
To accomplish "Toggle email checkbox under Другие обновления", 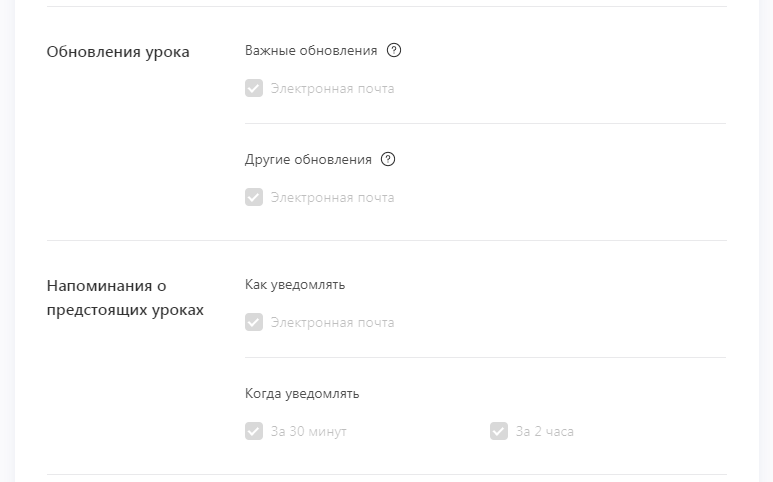I will [254, 197].
